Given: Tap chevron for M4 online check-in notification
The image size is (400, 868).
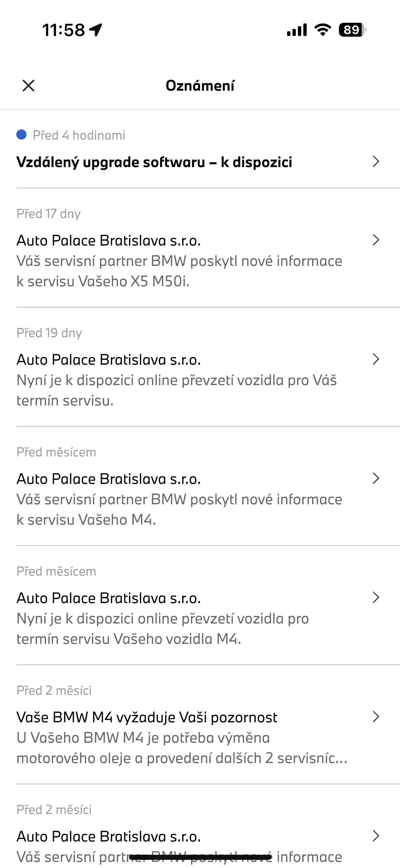Looking at the screenshot, I should [x=376, y=598].
